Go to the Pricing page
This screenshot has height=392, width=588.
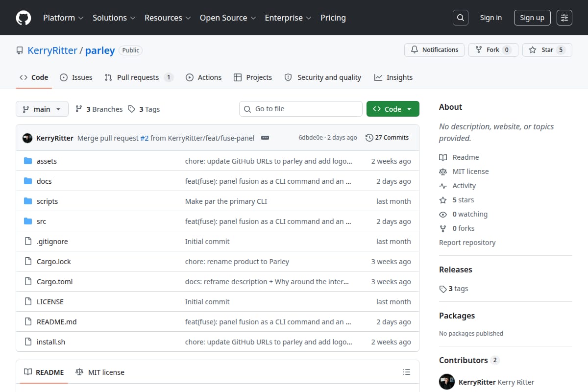(333, 18)
